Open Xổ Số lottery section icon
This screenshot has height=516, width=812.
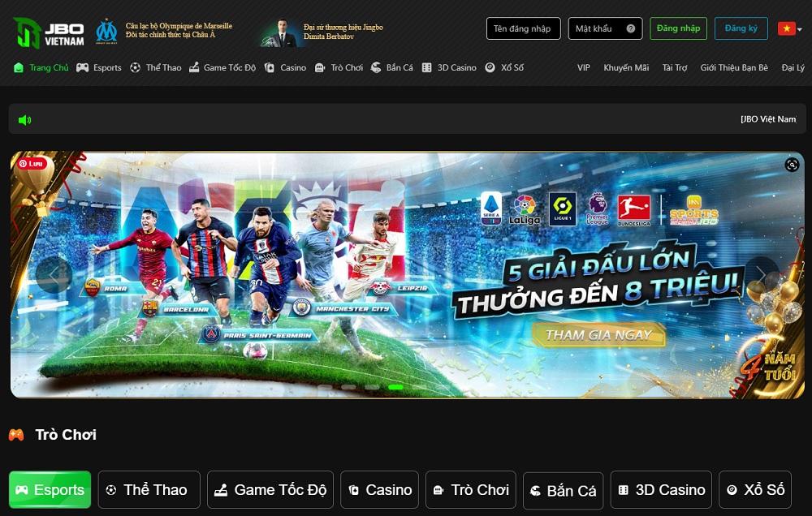488,68
